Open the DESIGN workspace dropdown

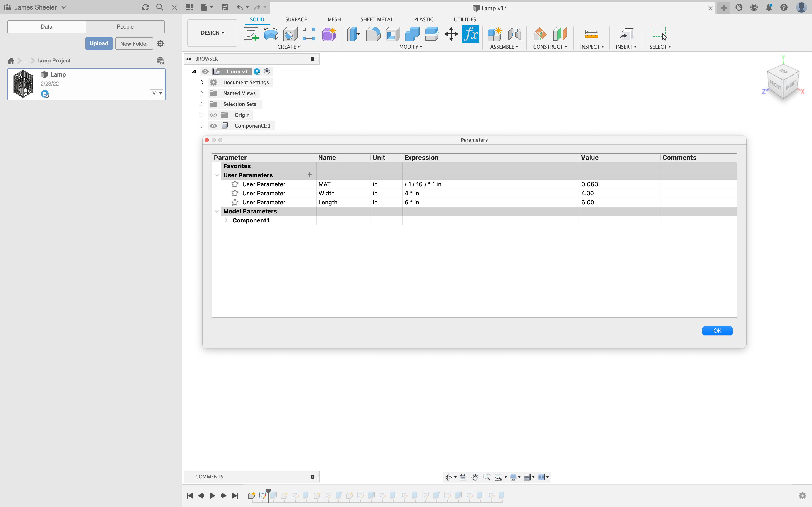[x=212, y=33]
